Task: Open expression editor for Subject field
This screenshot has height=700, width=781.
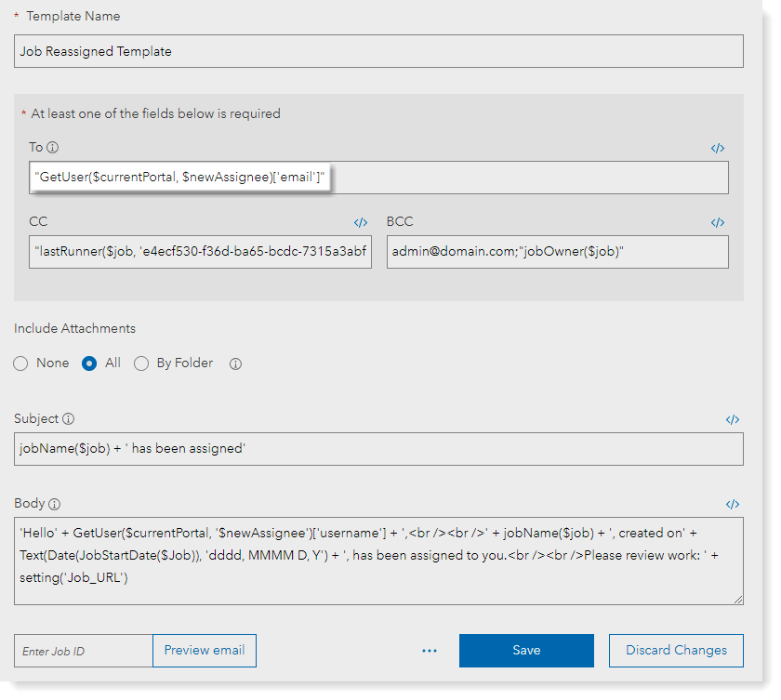Action: [733, 420]
